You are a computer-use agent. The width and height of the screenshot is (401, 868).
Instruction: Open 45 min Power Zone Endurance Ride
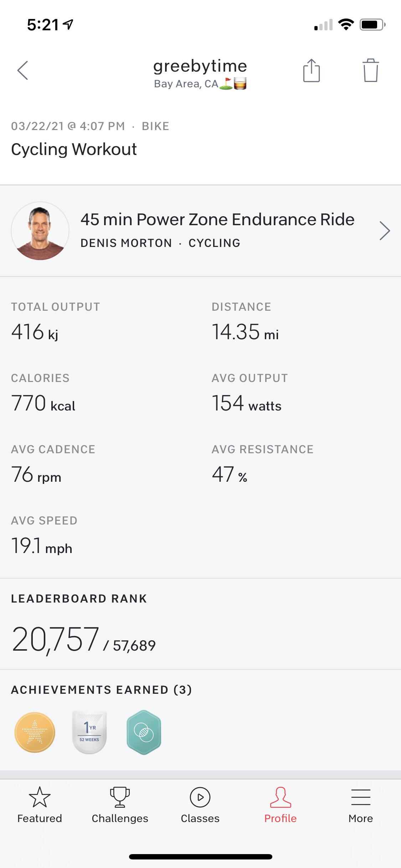(x=217, y=219)
